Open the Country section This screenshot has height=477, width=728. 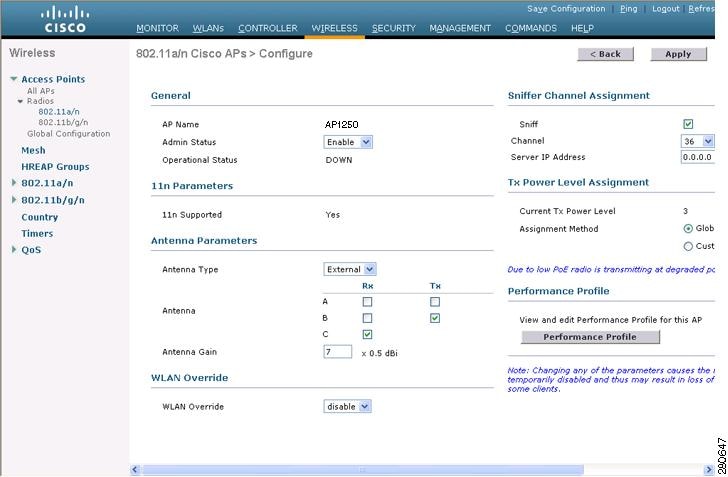39,217
